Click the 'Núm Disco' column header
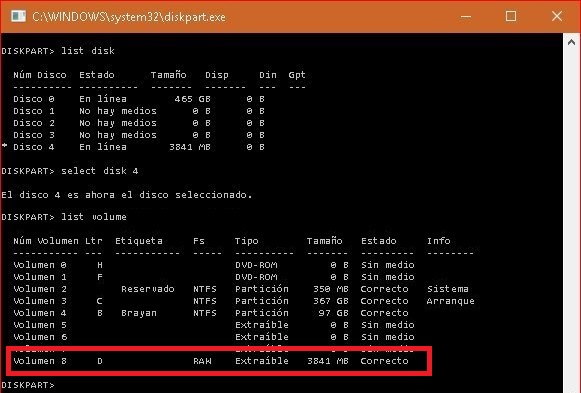Viewport: 581px width, 393px height. [x=40, y=75]
